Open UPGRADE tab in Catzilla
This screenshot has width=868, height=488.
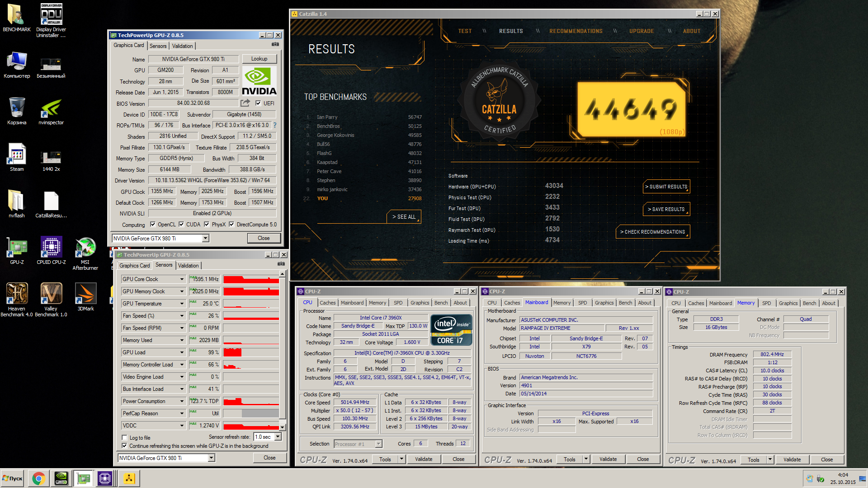[x=642, y=31]
